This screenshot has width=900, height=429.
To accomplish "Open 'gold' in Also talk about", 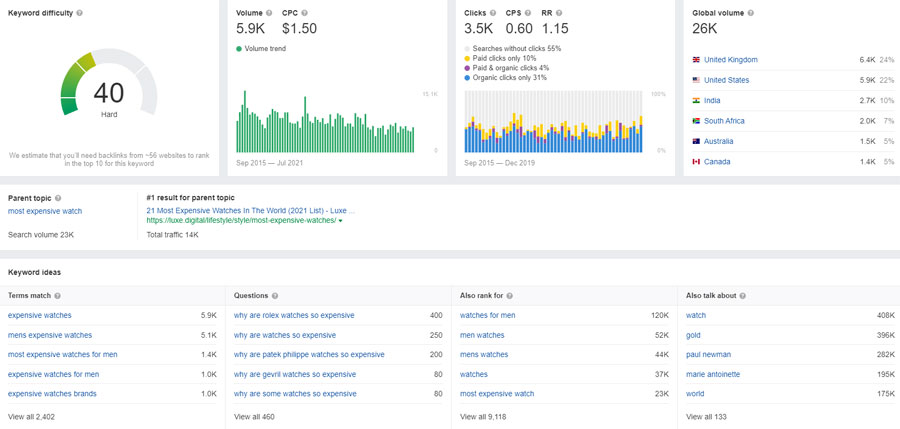I will tap(693, 335).
